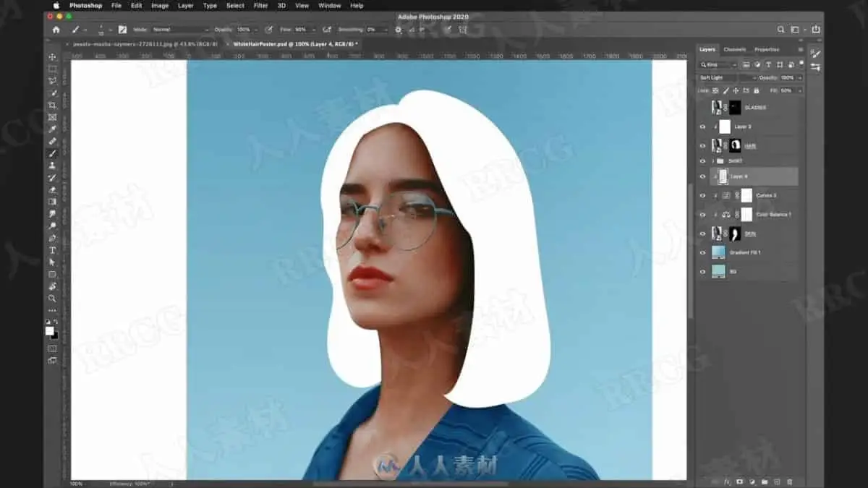
Task: Select the GLASSES layer mask thumbnail
Action: pos(736,107)
